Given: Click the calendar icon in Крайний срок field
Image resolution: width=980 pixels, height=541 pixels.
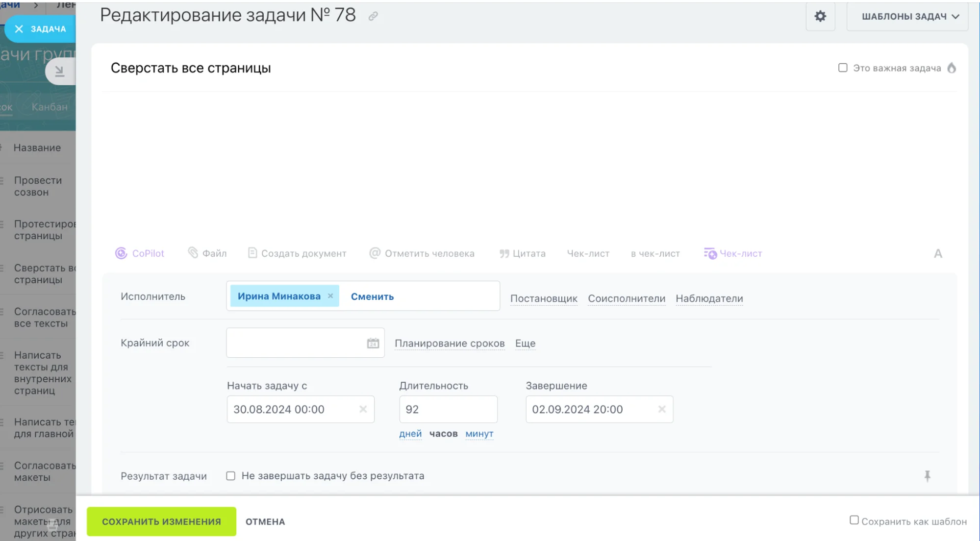Looking at the screenshot, I should (373, 343).
